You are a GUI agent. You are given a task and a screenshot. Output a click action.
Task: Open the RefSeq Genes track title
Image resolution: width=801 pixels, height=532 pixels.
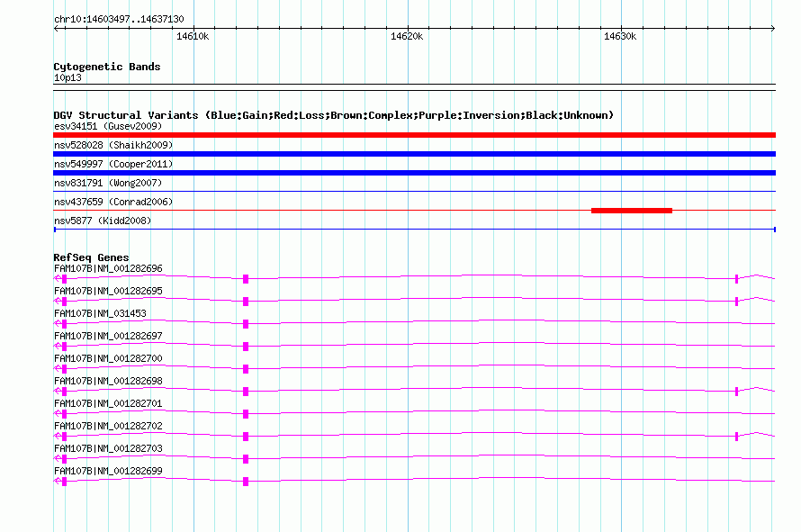(91, 257)
